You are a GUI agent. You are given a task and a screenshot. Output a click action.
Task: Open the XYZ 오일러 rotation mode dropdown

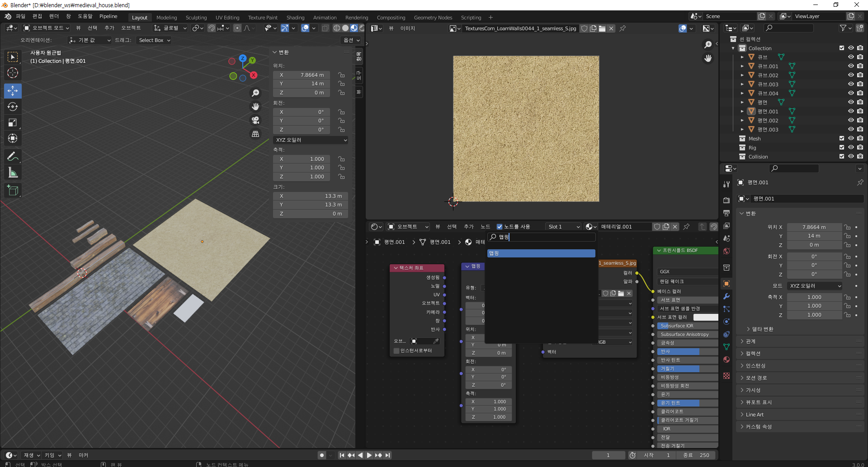(311, 140)
